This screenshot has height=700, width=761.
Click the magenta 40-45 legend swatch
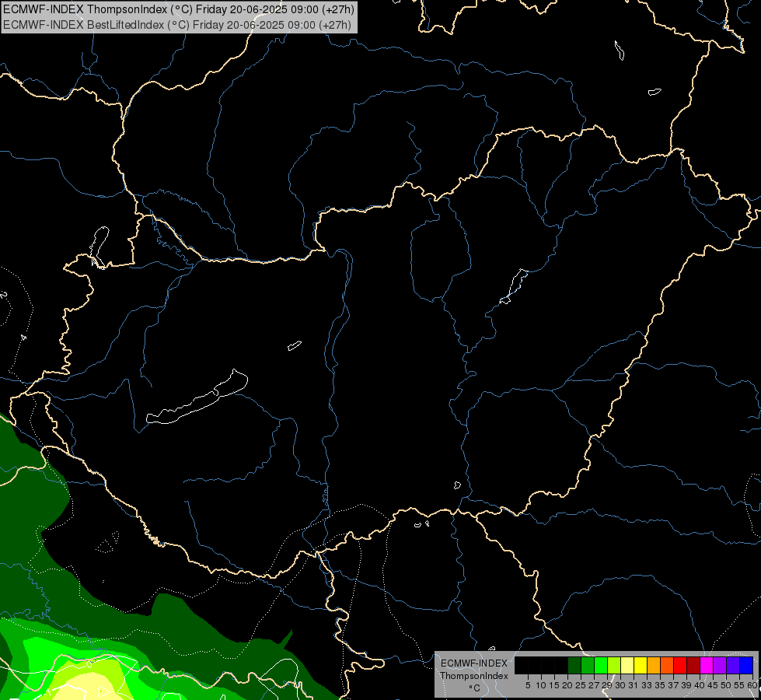[707, 666]
